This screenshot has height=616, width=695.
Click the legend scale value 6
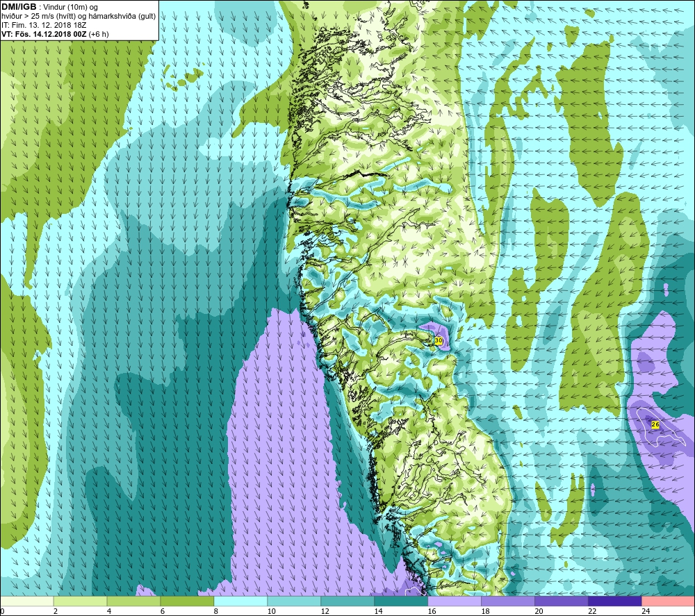point(162,611)
